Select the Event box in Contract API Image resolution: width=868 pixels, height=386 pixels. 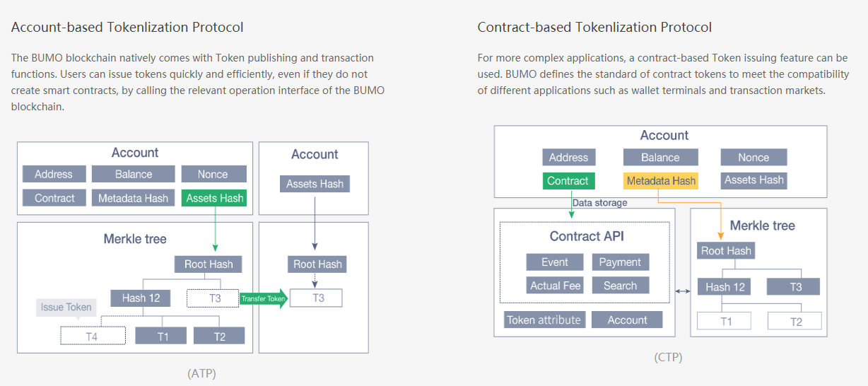[555, 262]
